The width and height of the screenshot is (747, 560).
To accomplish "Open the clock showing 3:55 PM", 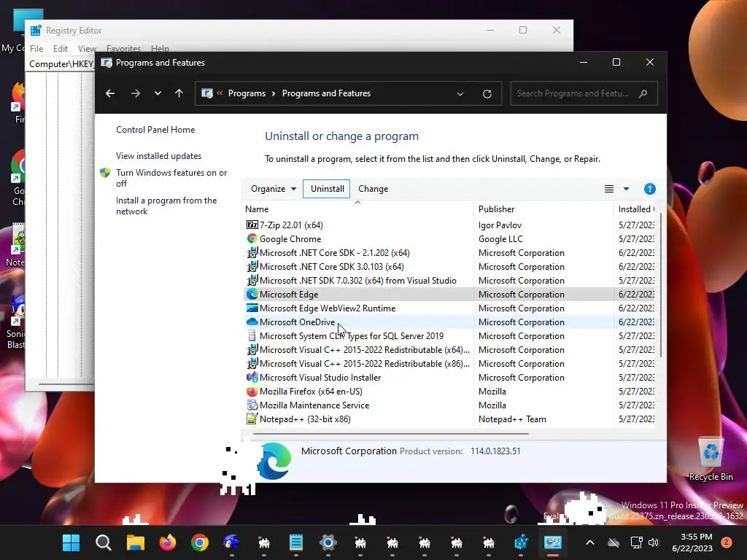I will [x=693, y=542].
